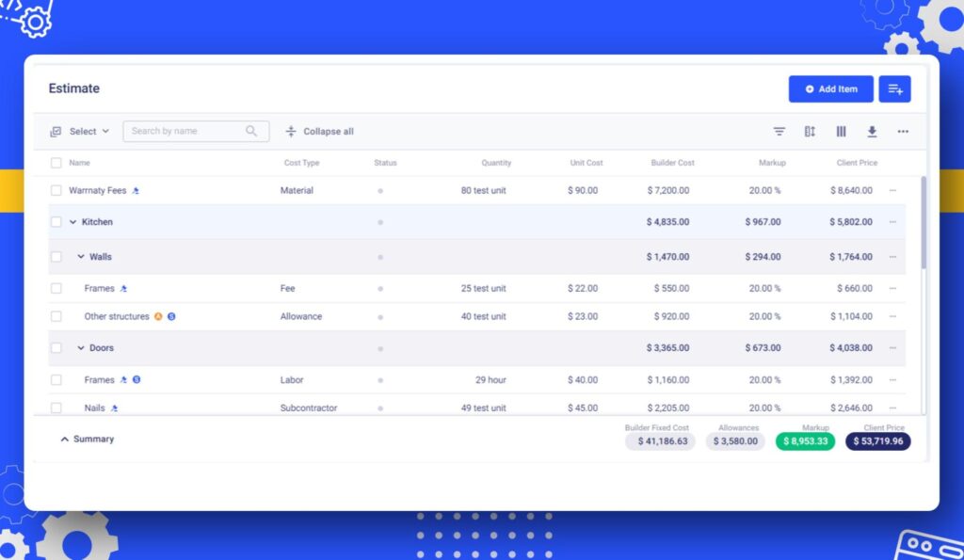The height and width of the screenshot is (560, 964).
Task: Click the filter icon in the toolbar
Action: [779, 131]
